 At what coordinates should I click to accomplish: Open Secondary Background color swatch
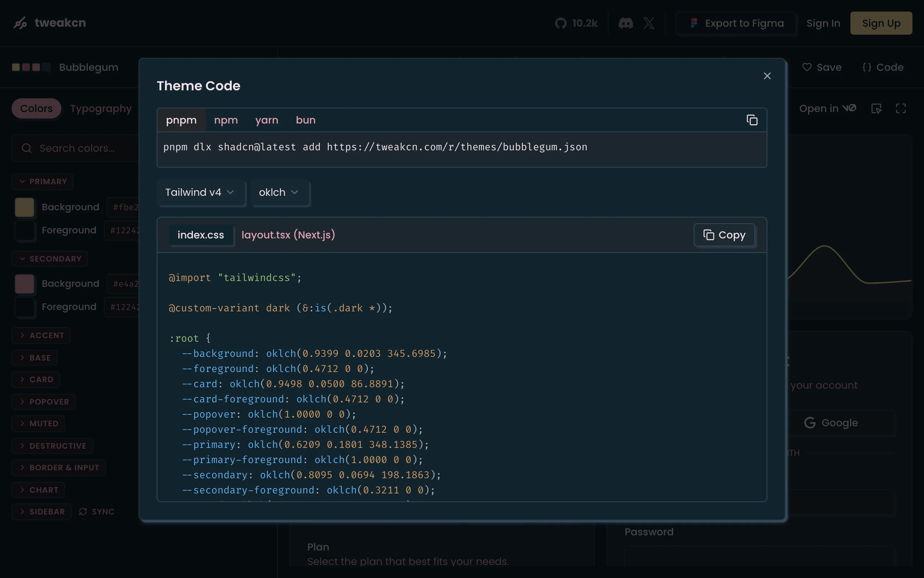pos(25,284)
